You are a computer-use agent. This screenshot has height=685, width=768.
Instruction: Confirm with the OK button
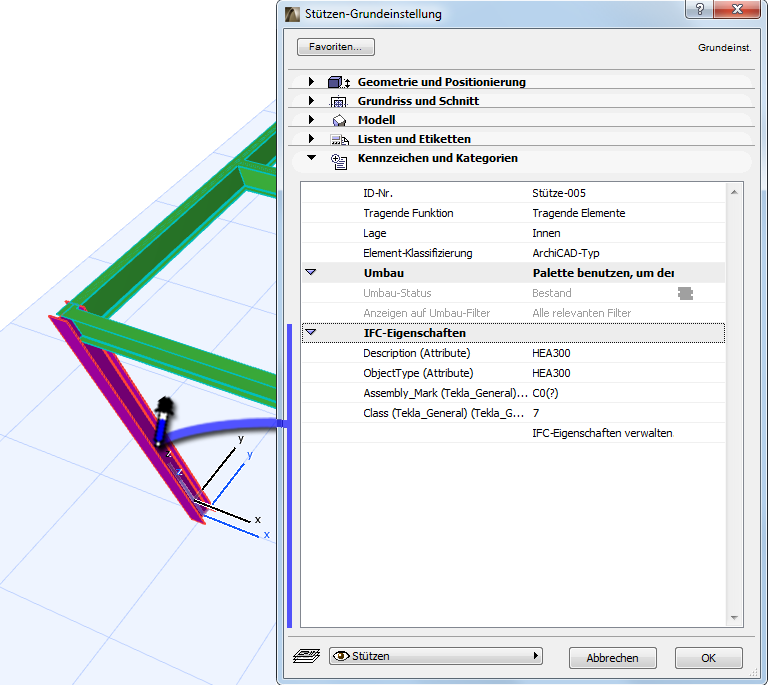[x=708, y=658]
